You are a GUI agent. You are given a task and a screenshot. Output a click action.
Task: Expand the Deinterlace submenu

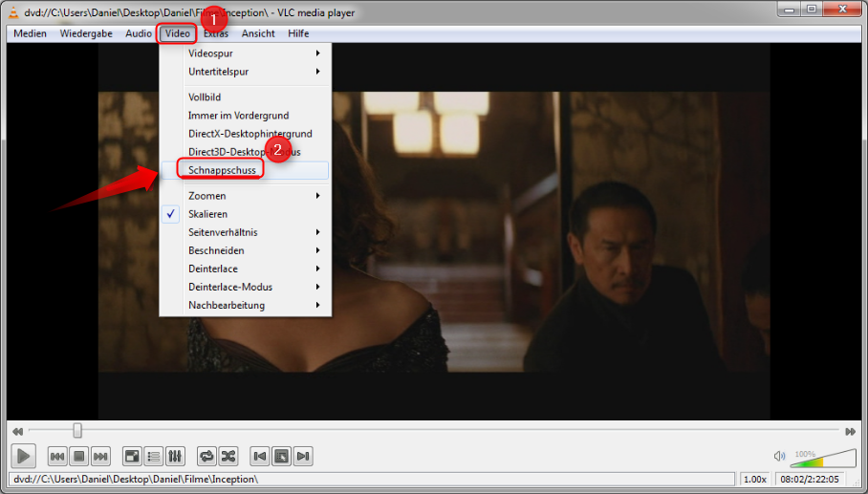[x=246, y=268]
